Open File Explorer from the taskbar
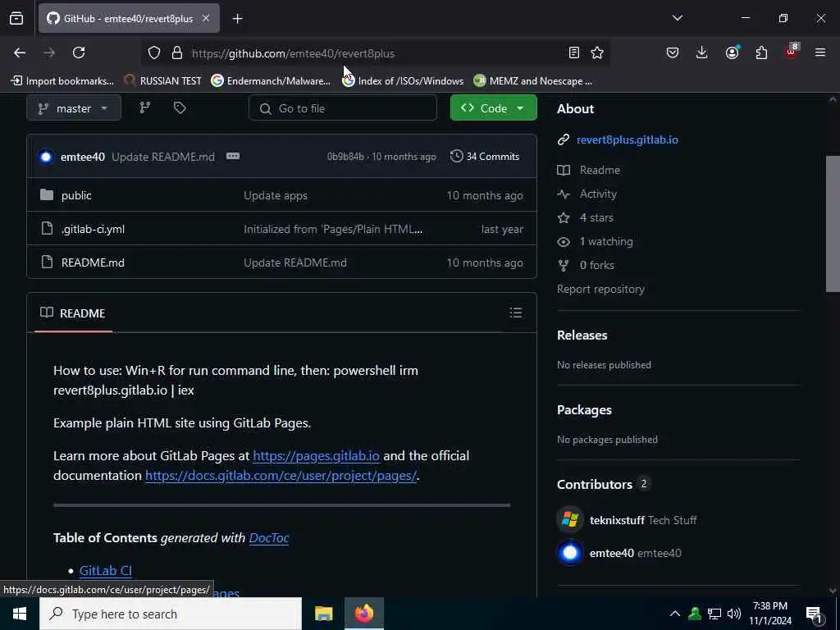 pos(323,614)
